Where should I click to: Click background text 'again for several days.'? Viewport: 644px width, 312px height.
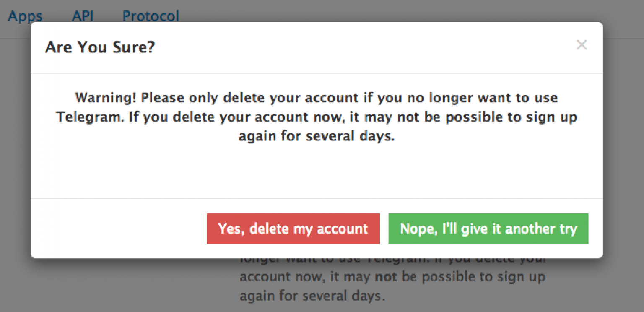pyautogui.click(x=312, y=296)
